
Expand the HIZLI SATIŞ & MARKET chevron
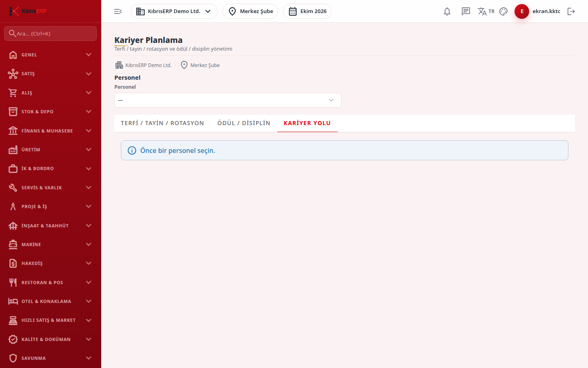coord(89,320)
